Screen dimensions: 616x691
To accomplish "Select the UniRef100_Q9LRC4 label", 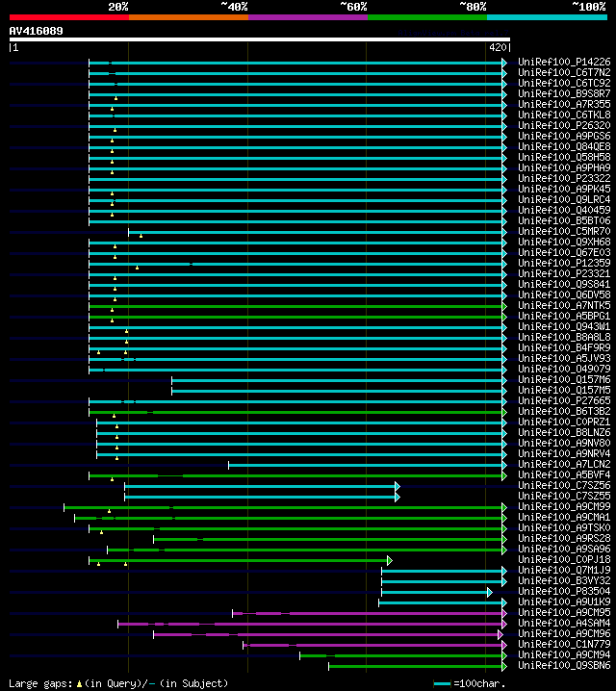I will point(564,199).
